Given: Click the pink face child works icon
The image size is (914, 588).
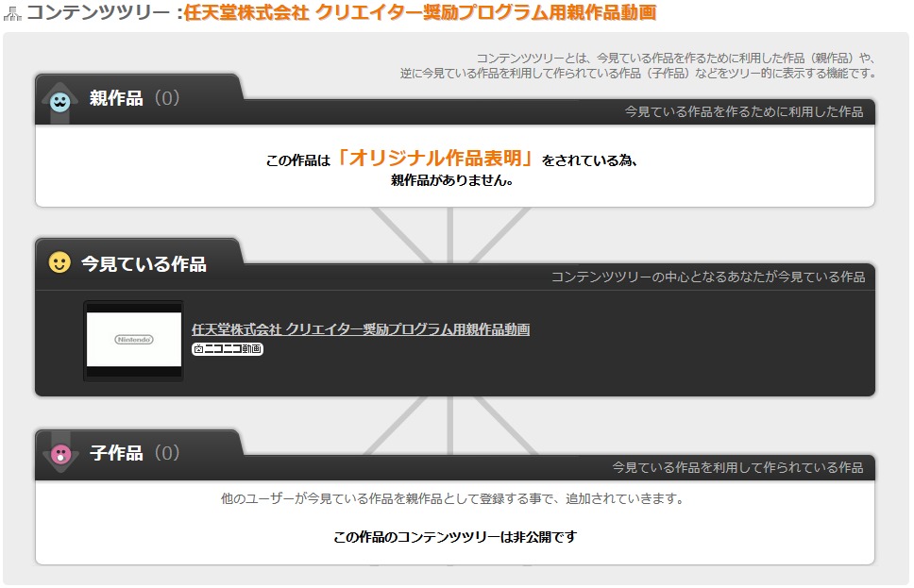Looking at the screenshot, I should [x=60, y=454].
